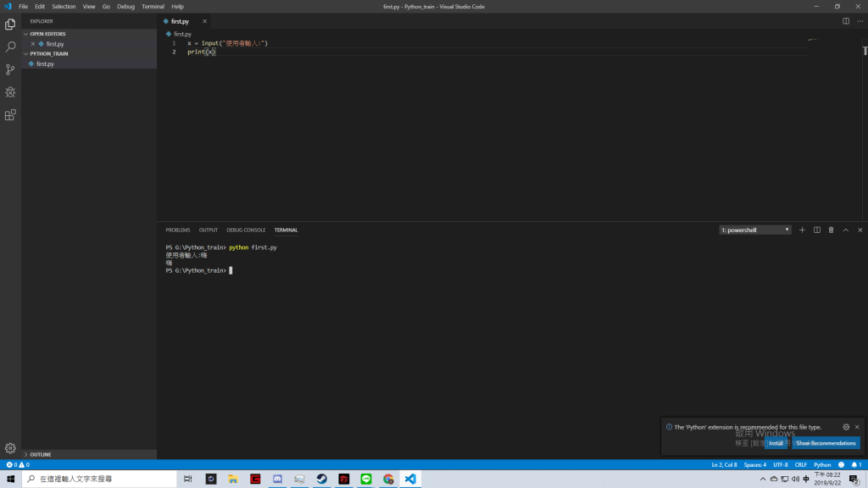Open Windows Action Center notifications
Image resolution: width=868 pixels, height=488 pixels.
(x=854, y=480)
